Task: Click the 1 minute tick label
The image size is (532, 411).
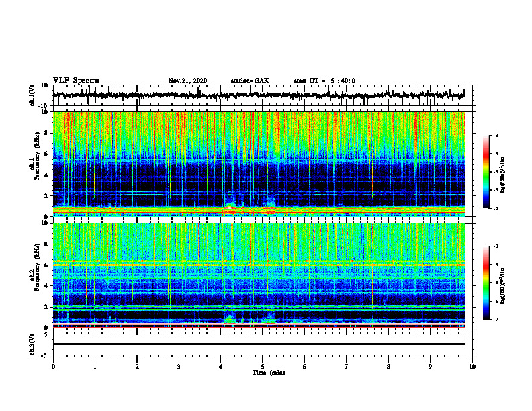Action: point(95,367)
